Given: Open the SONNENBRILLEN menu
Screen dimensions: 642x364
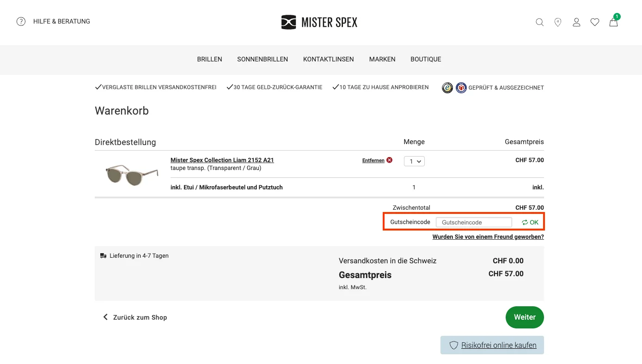Looking at the screenshot, I should 263,59.
